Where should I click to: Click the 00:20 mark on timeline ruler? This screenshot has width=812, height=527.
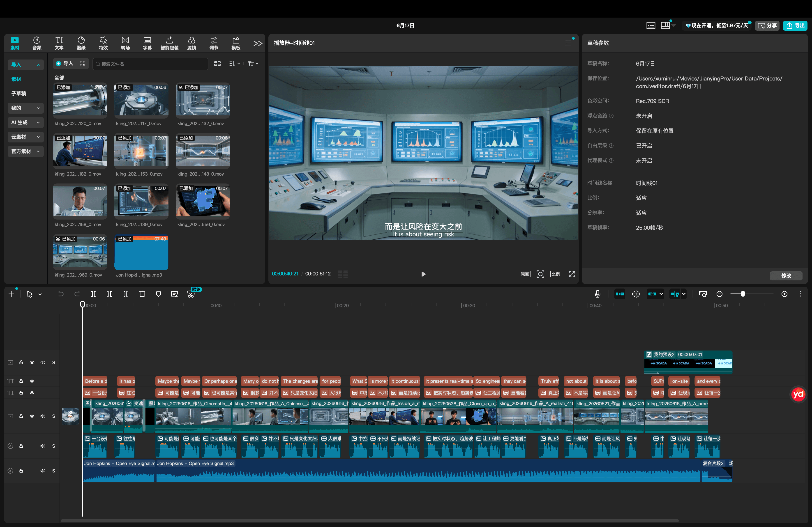(343, 305)
